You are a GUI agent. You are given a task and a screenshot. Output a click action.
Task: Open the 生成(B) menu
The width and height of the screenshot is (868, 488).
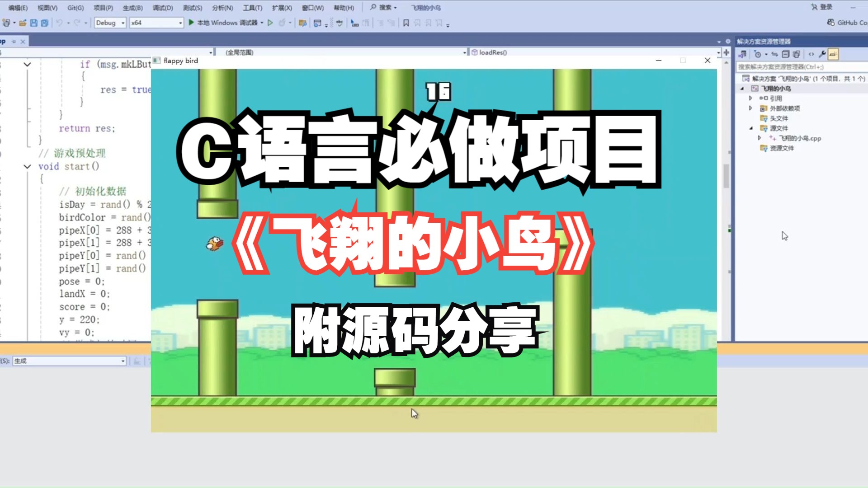[132, 8]
